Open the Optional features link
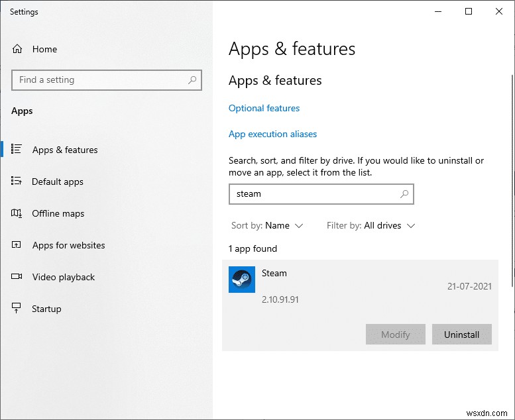 [x=264, y=108]
